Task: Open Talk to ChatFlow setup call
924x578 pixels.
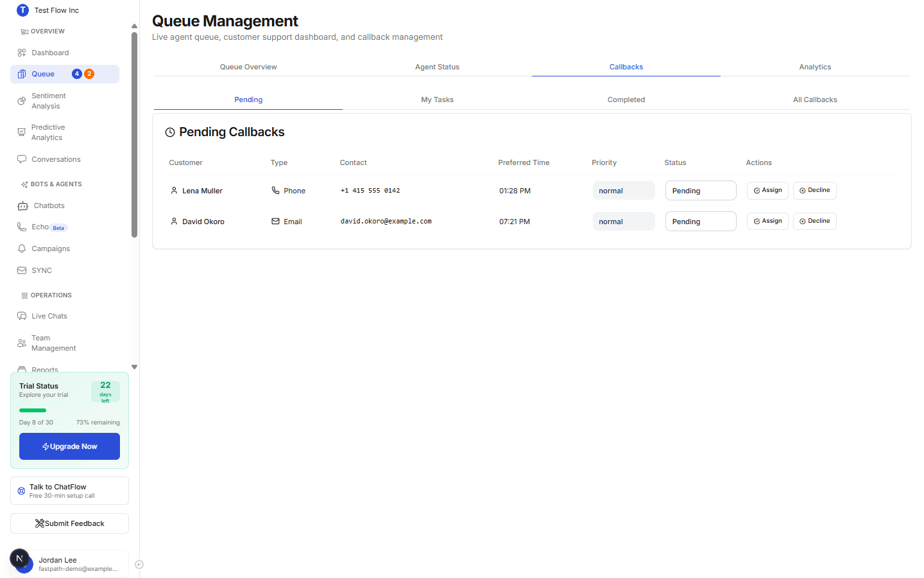Action: point(69,491)
